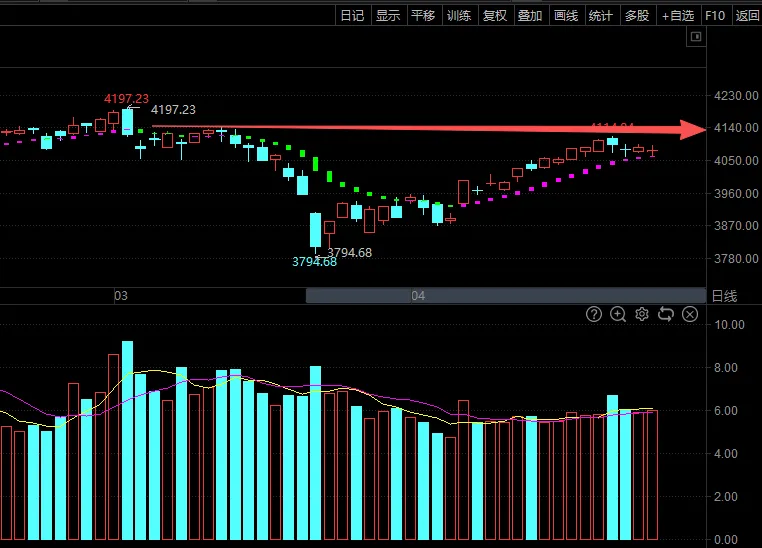Open the F10 company info
The width and height of the screenshot is (762, 548).
[715, 16]
